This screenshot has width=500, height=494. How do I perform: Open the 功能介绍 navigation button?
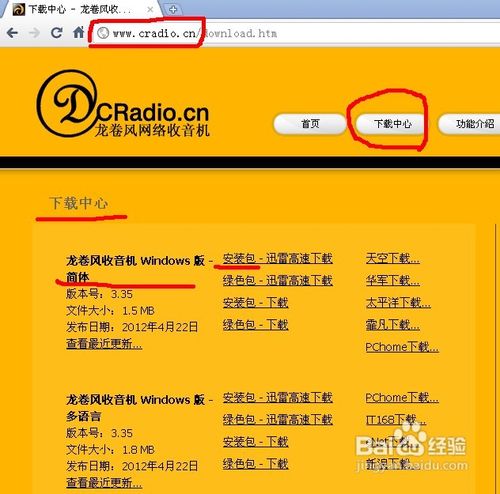point(470,124)
